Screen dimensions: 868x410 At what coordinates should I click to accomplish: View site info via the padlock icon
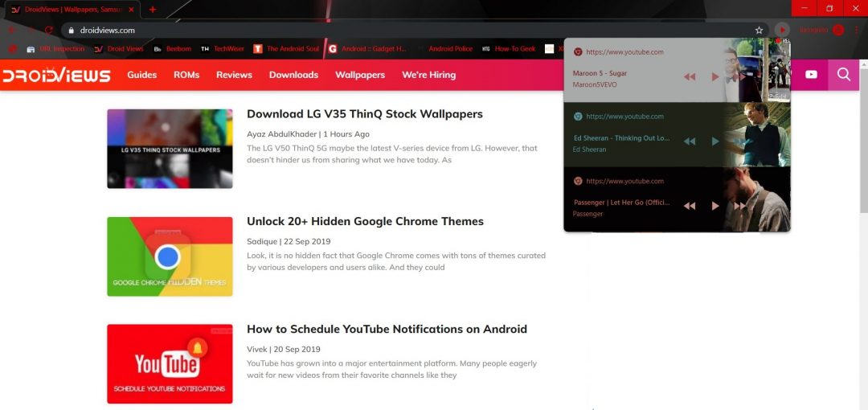click(71, 31)
